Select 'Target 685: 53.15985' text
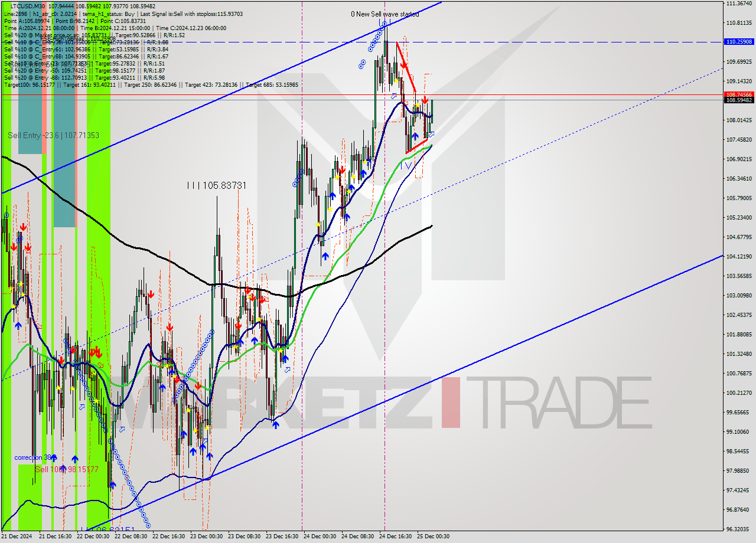 point(272,85)
